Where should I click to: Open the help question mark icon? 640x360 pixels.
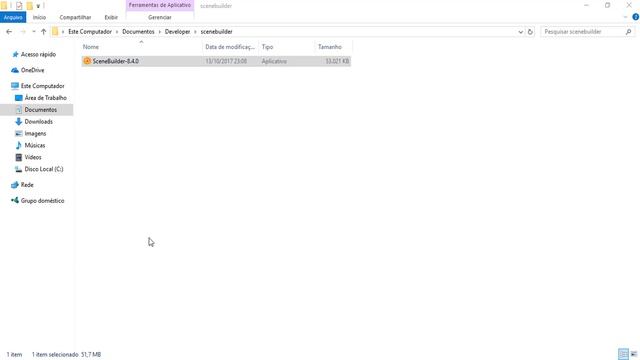(636, 17)
